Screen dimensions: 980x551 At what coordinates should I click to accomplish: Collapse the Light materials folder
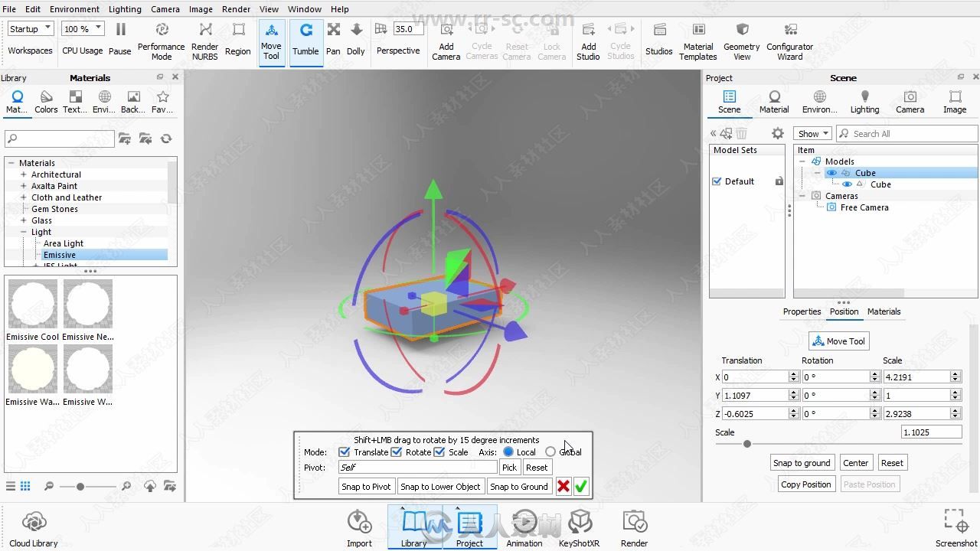24,232
